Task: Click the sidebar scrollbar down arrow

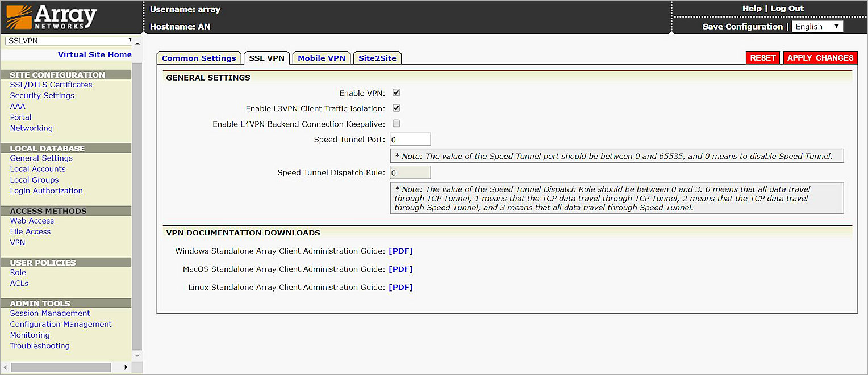Action: coord(136,355)
